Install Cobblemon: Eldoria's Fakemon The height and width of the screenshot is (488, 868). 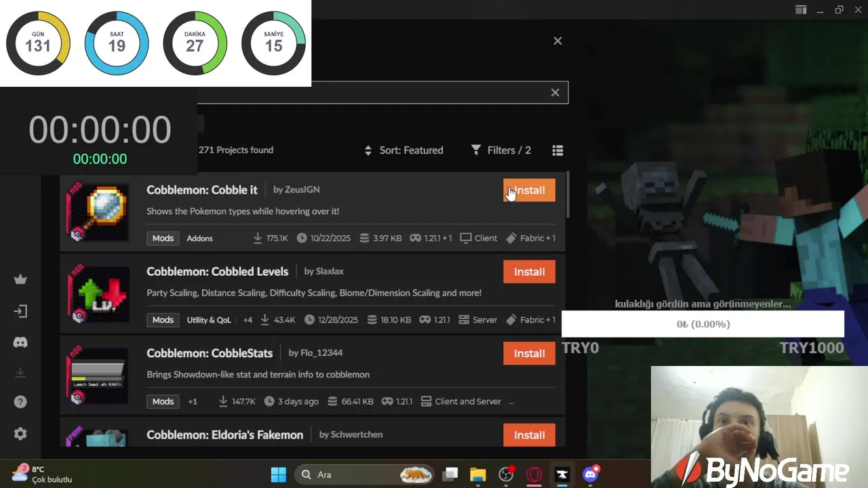pos(529,435)
